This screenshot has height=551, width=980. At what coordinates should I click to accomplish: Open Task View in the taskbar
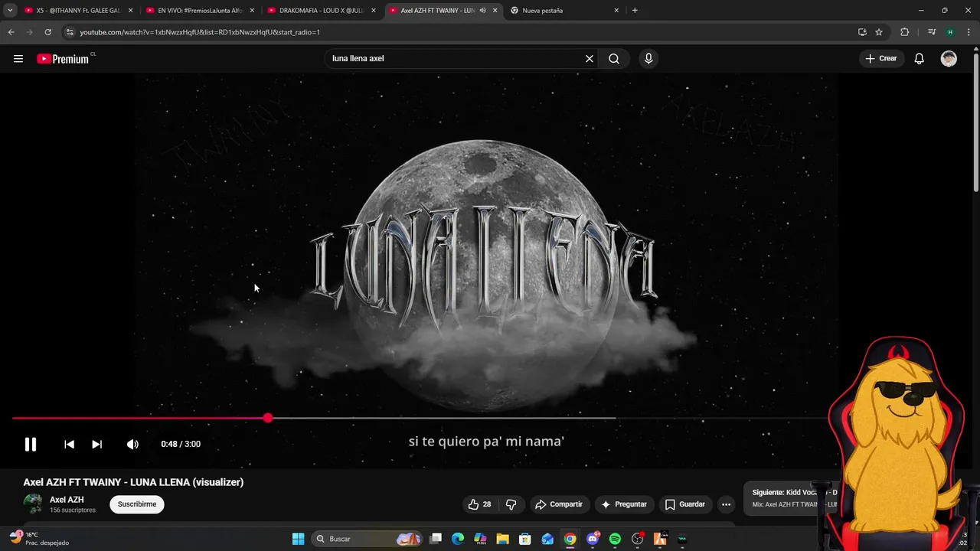pyautogui.click(x=436, y=539)
